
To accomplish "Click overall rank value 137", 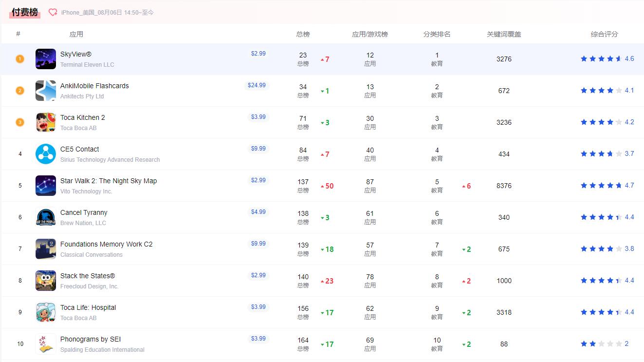I will [303, 182].
